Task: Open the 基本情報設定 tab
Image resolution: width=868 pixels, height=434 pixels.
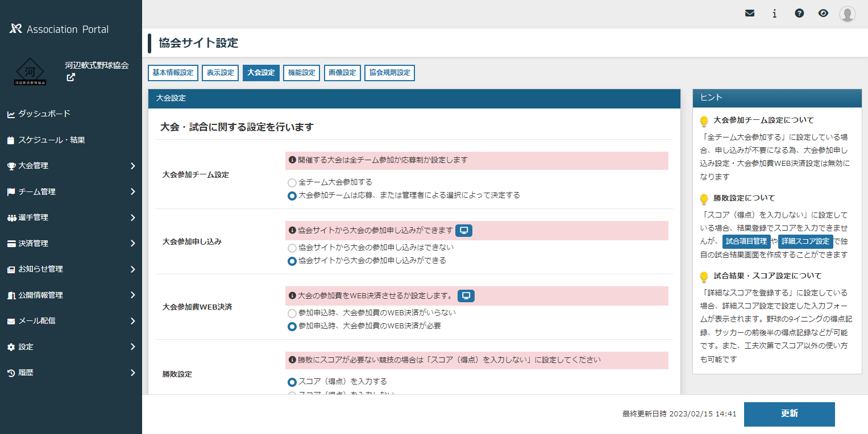Action: 173,73
